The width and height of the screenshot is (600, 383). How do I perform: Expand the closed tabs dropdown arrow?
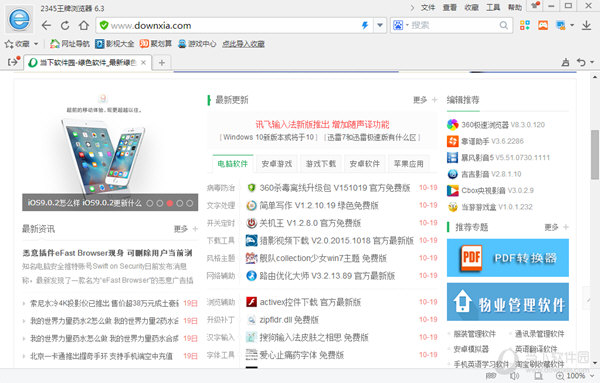(592, 62)
